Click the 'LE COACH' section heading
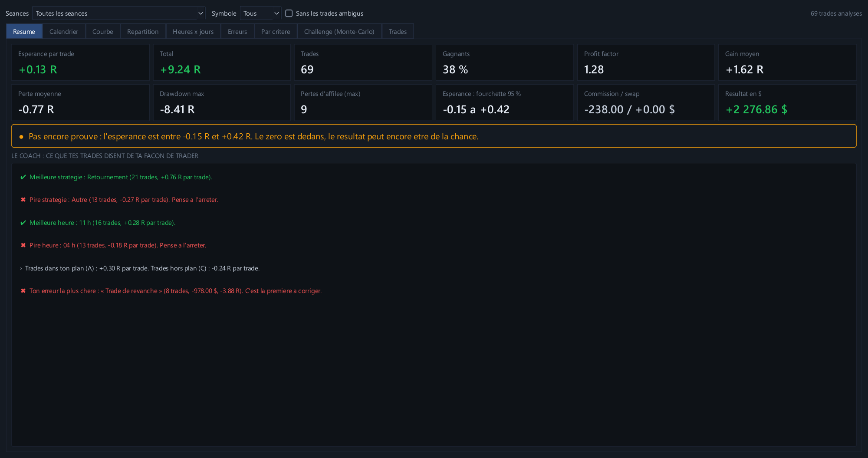 coord(105,156)
